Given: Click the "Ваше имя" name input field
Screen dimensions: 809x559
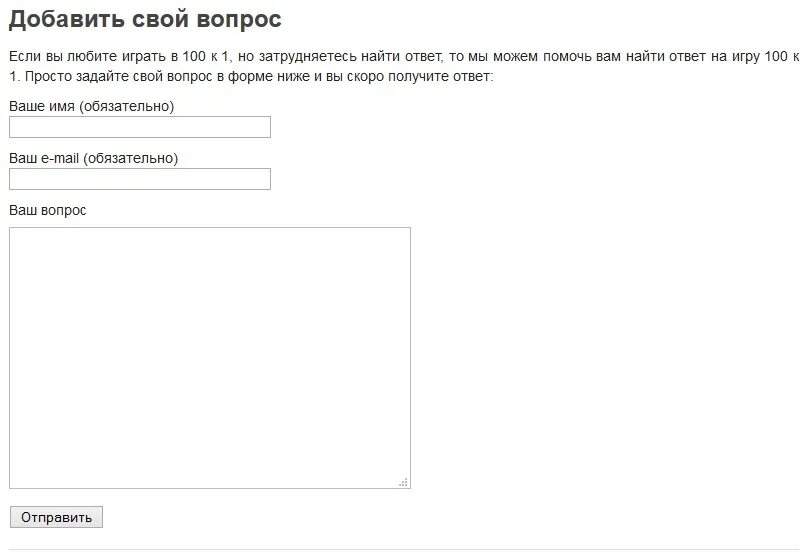Looking at the screenshot, I should point(140,127).
